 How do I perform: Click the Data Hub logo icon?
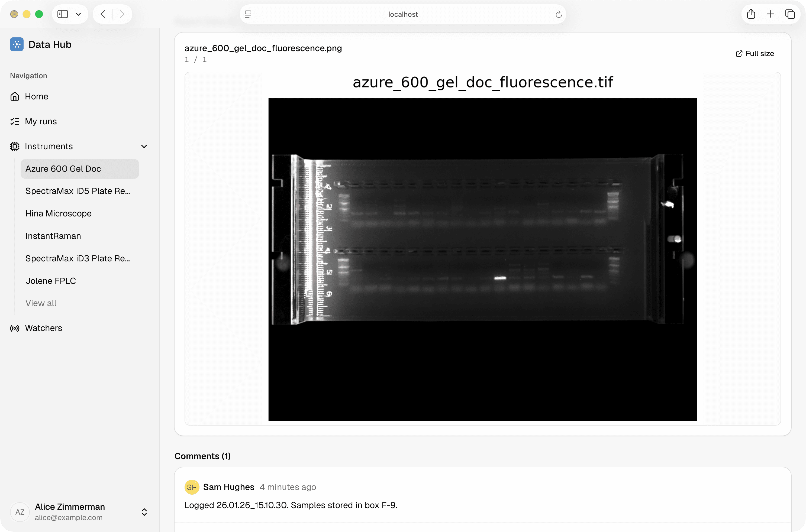(17, 44)
